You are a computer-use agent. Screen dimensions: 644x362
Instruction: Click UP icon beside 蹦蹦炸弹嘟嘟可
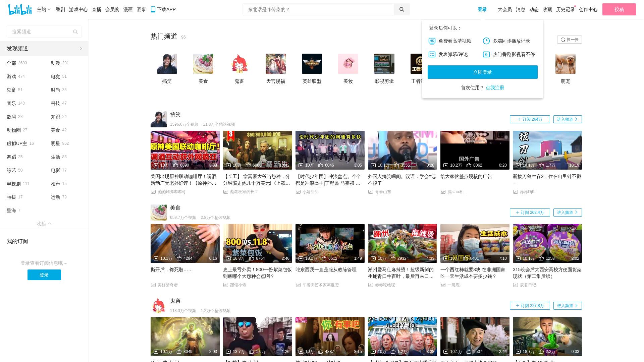153,192
